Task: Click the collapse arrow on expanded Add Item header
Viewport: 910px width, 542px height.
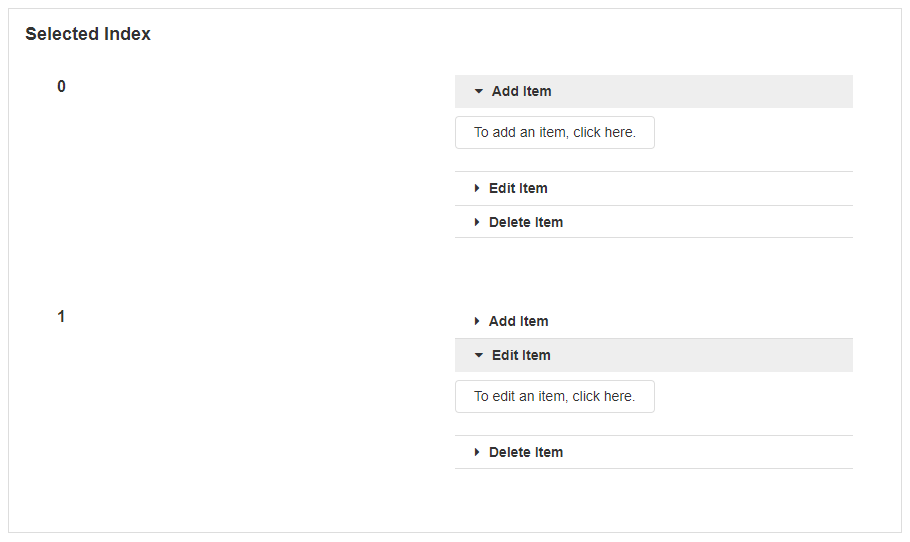Action: [x=479, y=91]
